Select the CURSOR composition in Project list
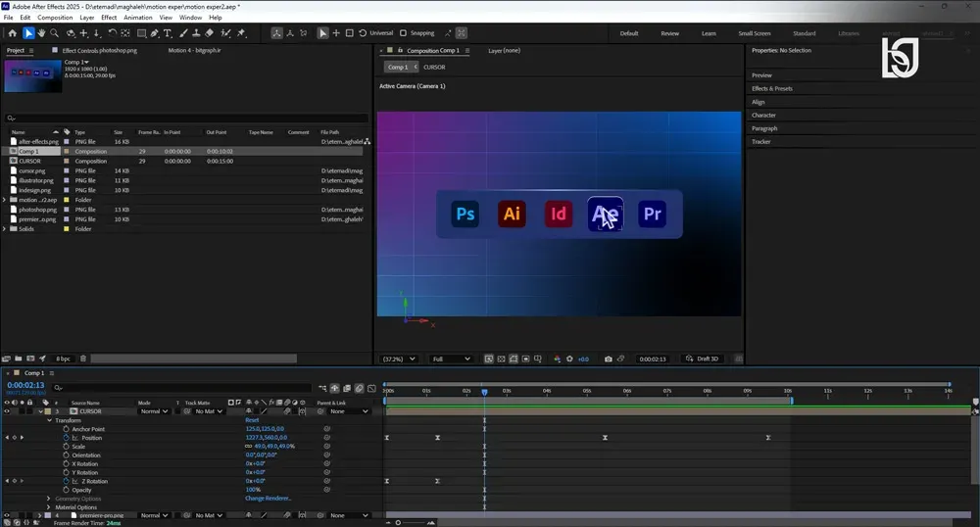Image resolution: width=980 pixels, height=527 pixels. (29, 161)
